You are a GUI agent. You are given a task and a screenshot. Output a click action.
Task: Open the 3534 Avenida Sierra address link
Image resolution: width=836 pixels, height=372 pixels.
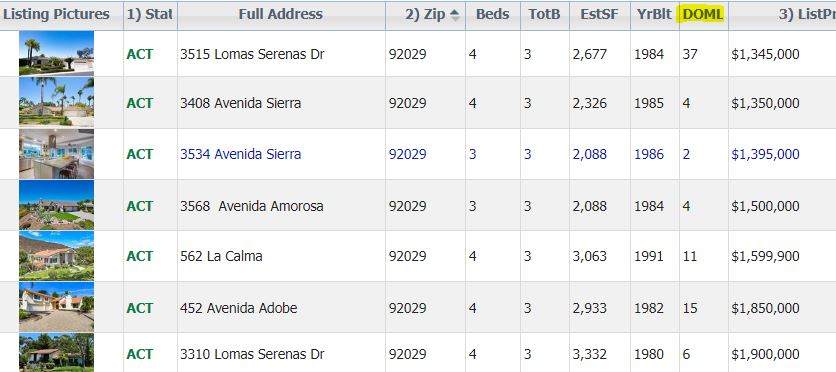[240, 154]
